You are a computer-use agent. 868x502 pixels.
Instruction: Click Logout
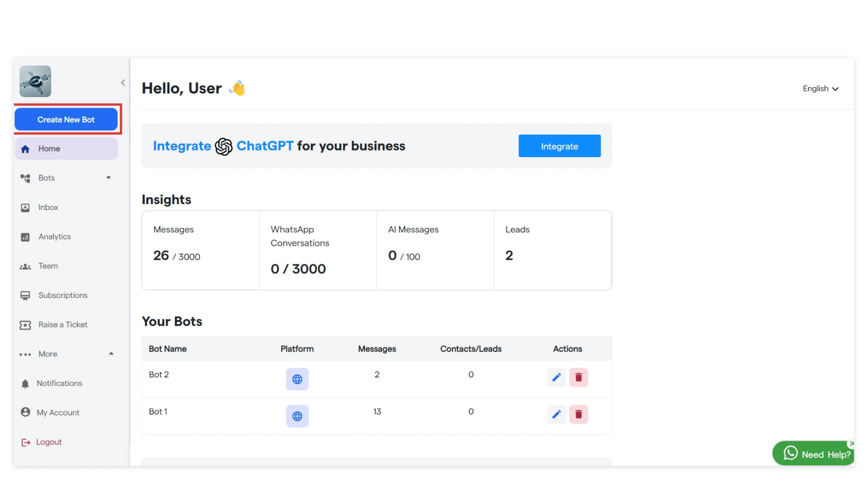click(49, 442)
